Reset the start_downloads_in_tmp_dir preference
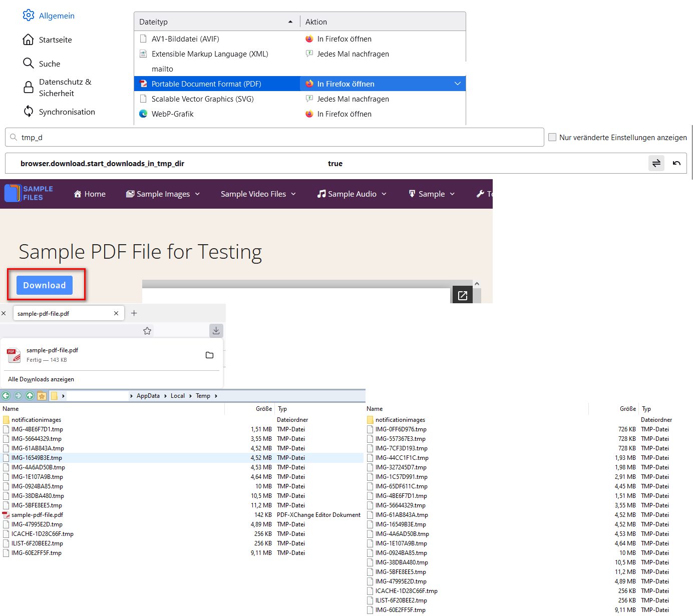 676,163
